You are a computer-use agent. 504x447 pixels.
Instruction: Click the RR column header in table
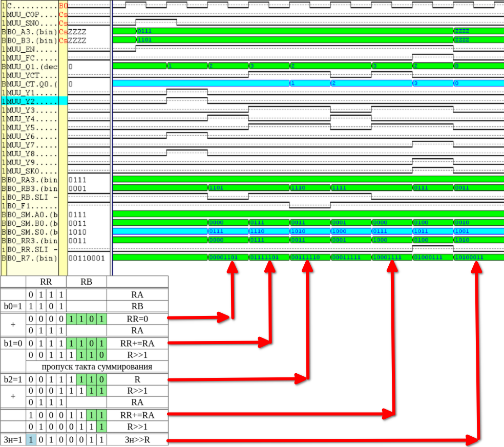46,282
